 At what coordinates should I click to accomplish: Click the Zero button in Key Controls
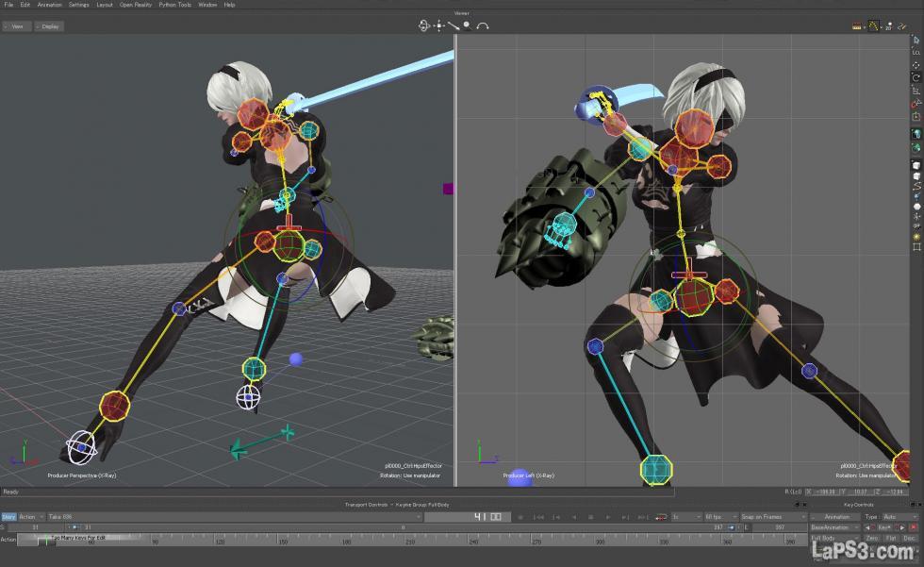click(872, 539)
